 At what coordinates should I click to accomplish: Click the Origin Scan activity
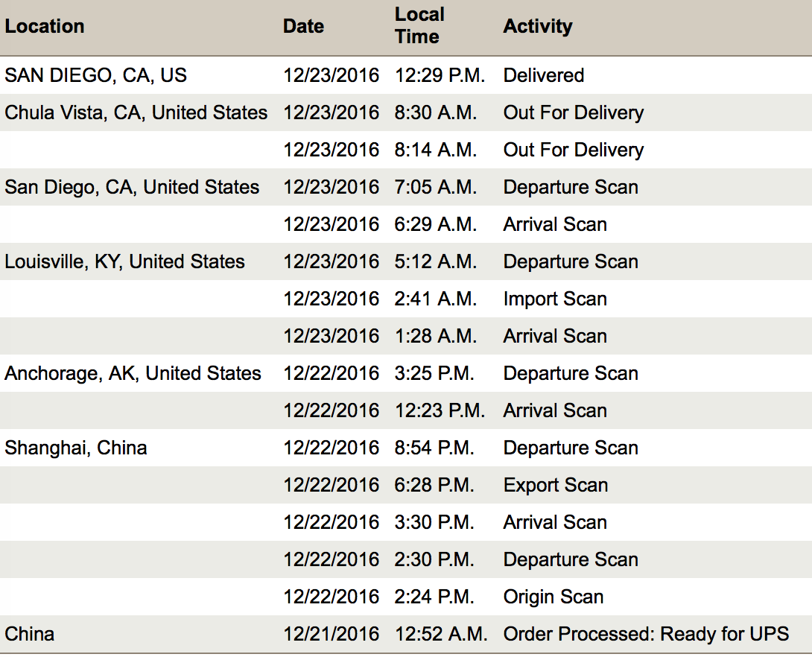554,597
